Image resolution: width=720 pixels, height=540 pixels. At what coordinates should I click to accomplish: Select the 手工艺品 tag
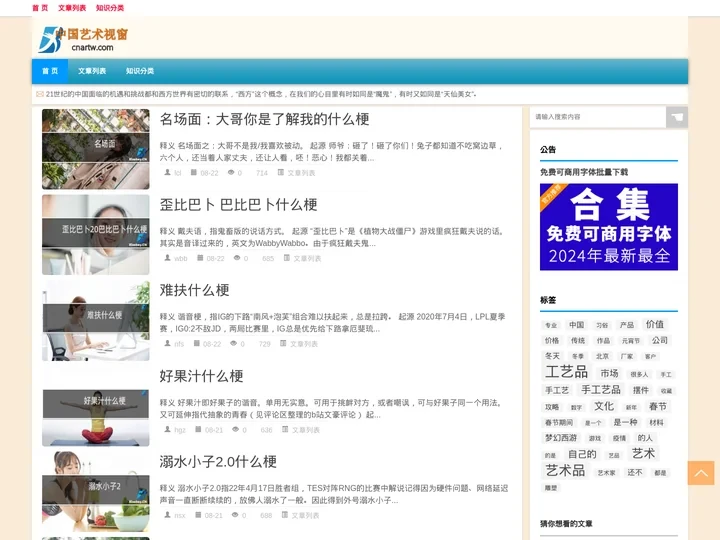click(x=601, y=390)
